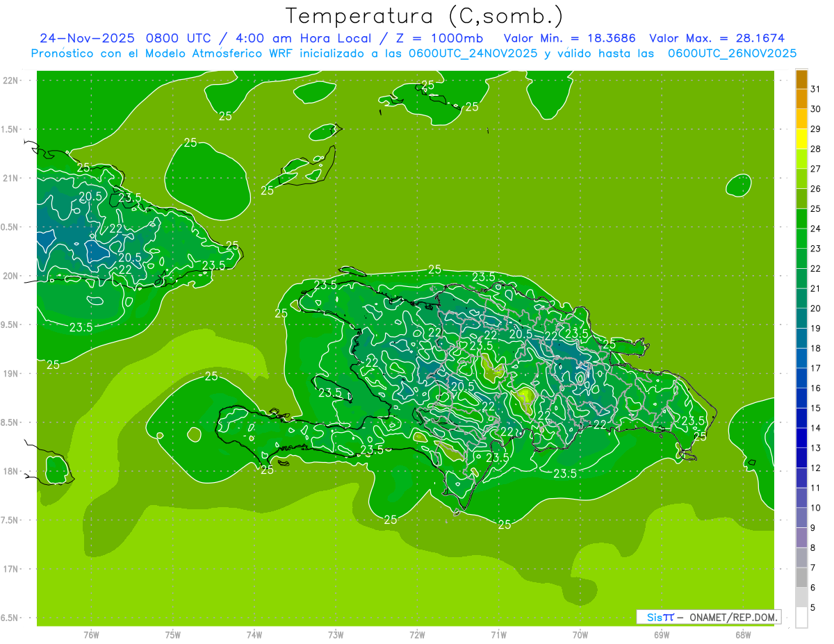Click the "0600UTC_26NOV2025" valid-until timestamp
This screenshot has width=834, height=644.
pyautogui.click(x=732, y=53)
